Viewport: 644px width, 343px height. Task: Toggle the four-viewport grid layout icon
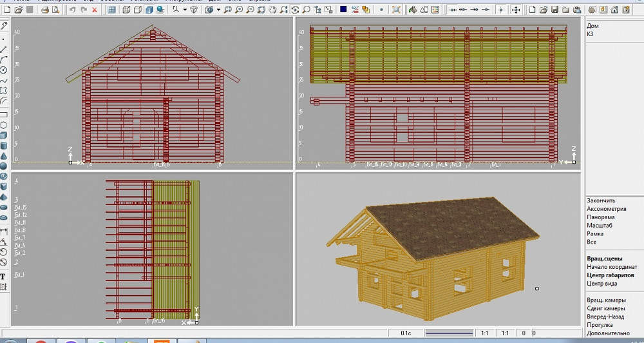point(112,10)
